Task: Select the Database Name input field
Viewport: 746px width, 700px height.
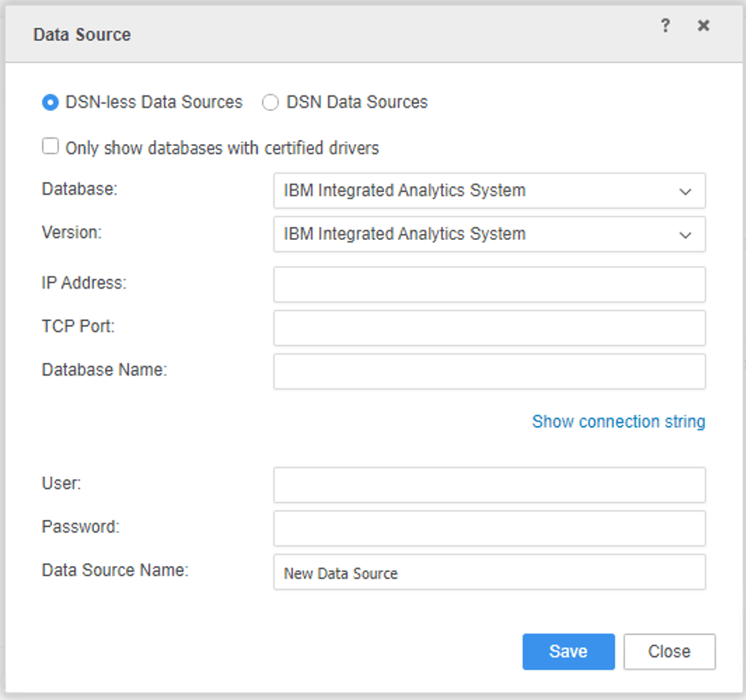Action: (x=489, y=371)
